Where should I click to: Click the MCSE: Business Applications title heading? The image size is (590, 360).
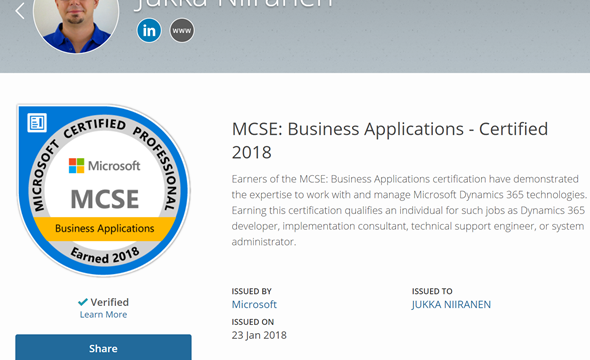[x=389, y=140]
